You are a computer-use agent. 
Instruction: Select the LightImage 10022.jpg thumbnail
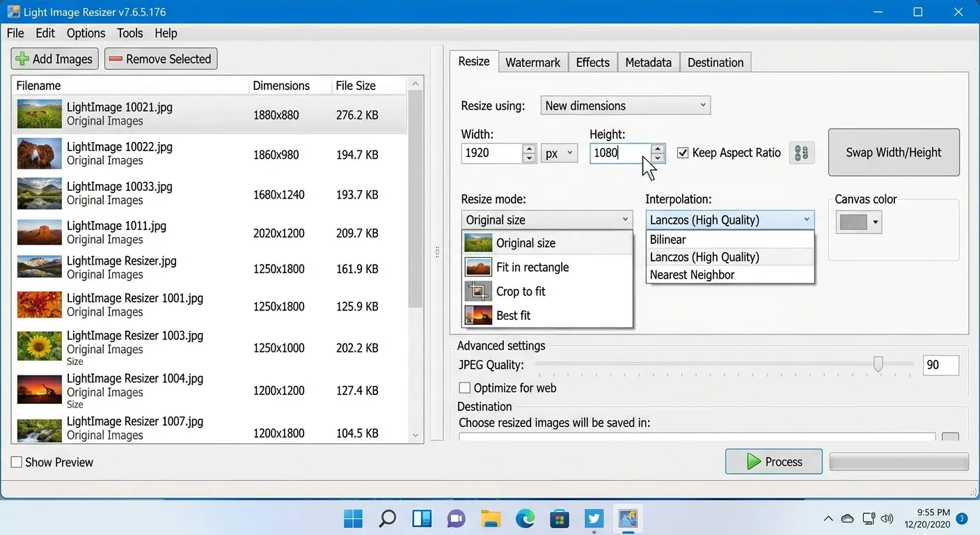(x=40, y=154)
